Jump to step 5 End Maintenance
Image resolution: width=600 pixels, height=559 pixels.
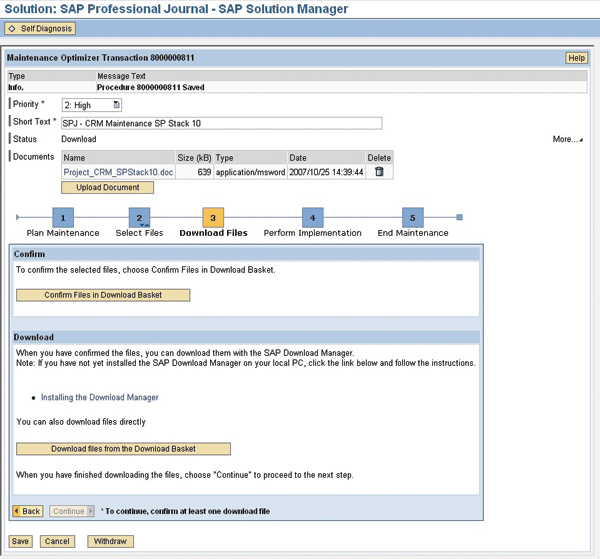click(x=412, y=218)
